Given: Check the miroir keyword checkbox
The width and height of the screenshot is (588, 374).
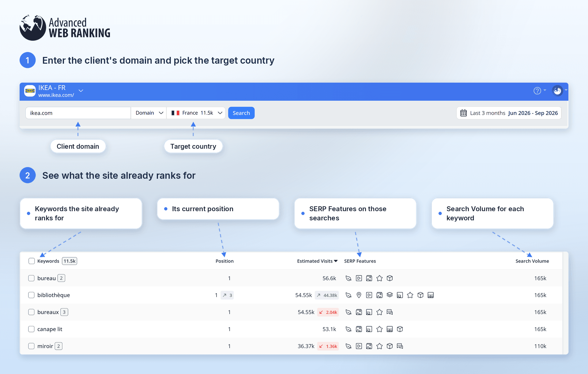Looking at the screenshot, I should coord(31,346).
